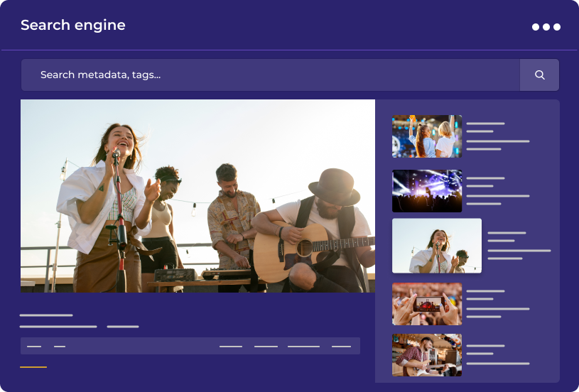Open thumbnail of two women dancing outdoors
The height and width of the screenshot is (392, 579).
(x=427, y=136)
